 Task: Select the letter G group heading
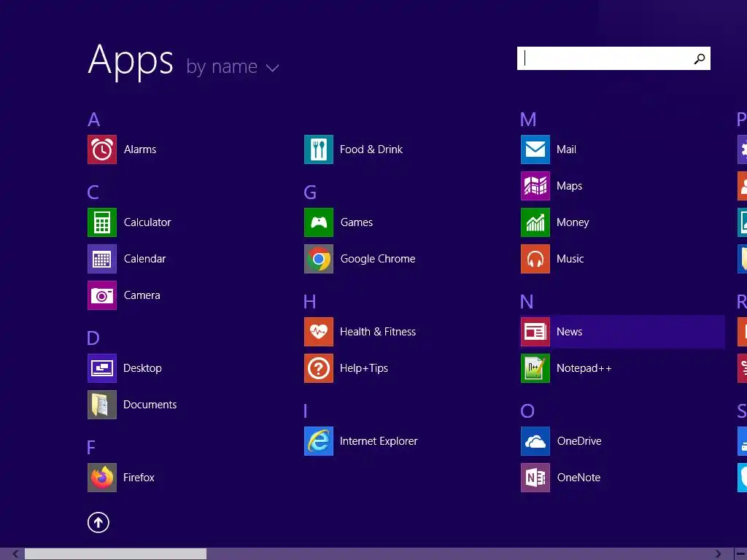310,192
